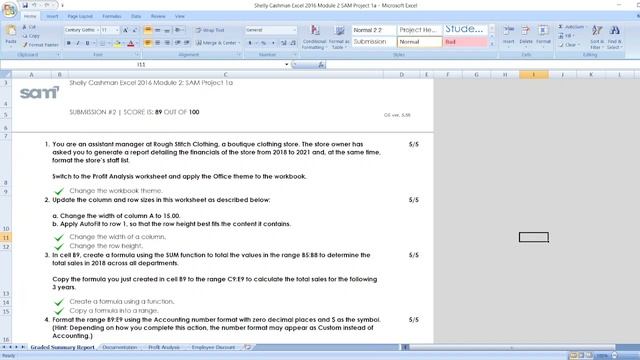Open the Insert cells menu
The height and width of the screenshot is (360, 640).
point(509,36)
